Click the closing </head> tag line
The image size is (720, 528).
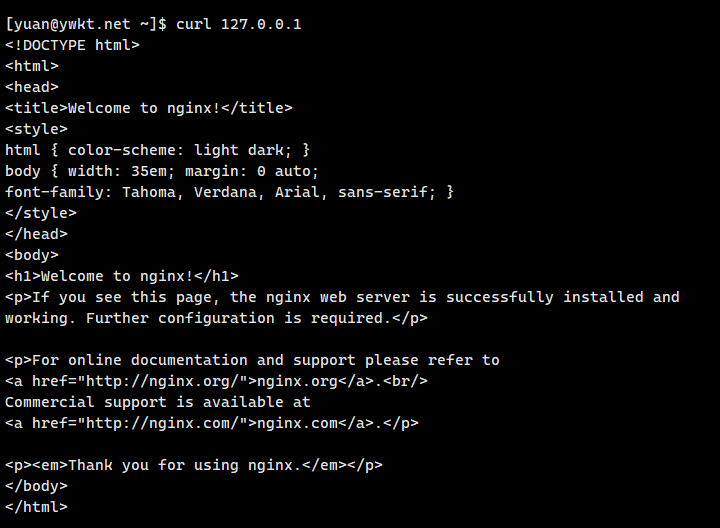37,233
